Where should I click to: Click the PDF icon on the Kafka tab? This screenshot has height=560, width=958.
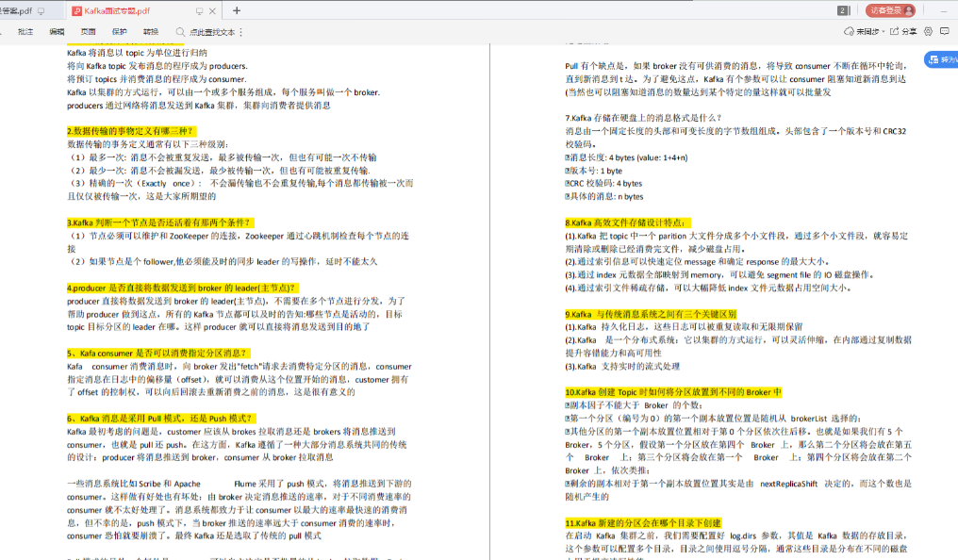point(77,11)
